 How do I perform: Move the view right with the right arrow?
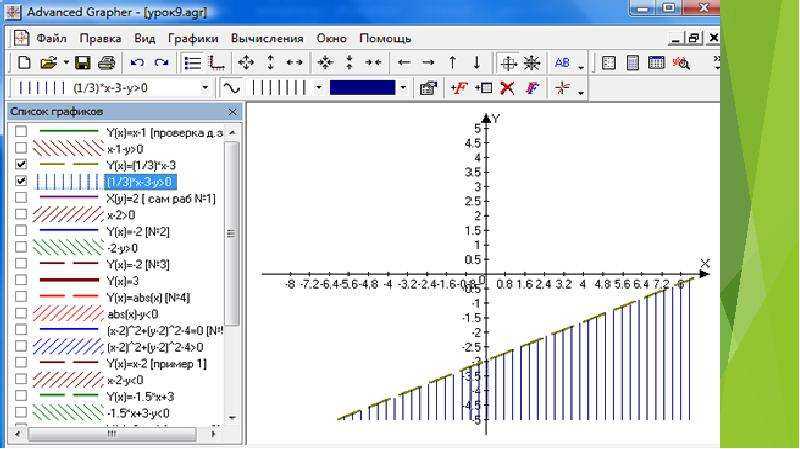click(x=428, y=63)
